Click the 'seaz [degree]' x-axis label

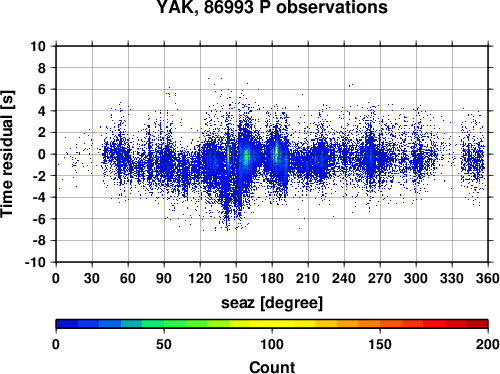272,303
